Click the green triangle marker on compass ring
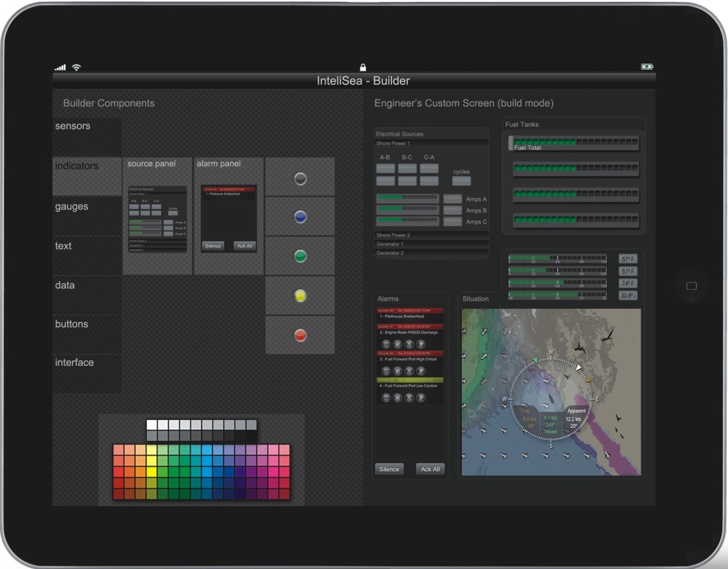Screen dimensions: 728x569 535,361
